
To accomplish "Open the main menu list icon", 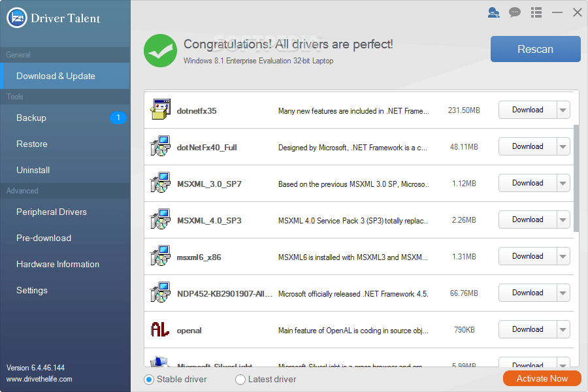I will coord(536,12).
